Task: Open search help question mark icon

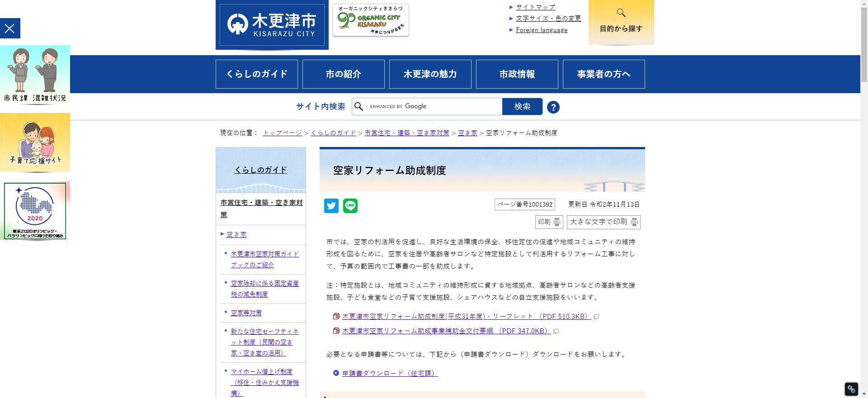Action: coord(553,107)
